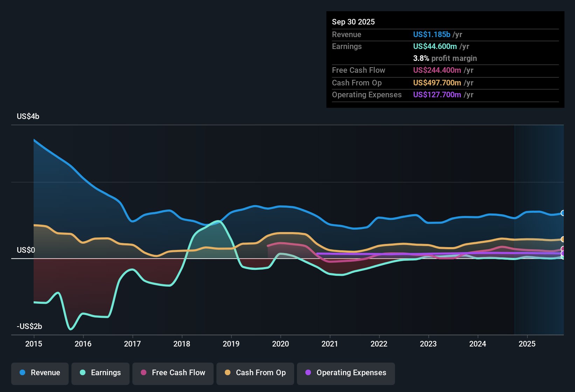Select the orange Cash From Op endpoint marker
This screenshot has height=392, width=575.
pyautogui.click(x=563, y=239)
